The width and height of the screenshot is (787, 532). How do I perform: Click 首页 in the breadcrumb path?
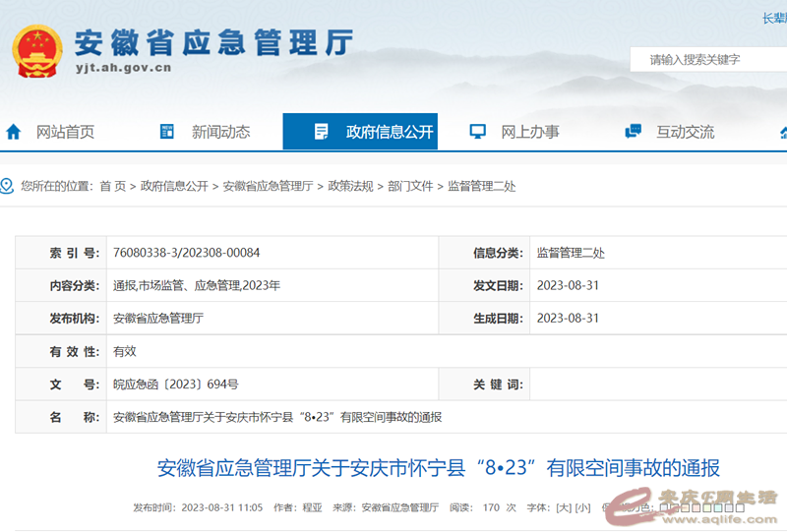[112, 186]
